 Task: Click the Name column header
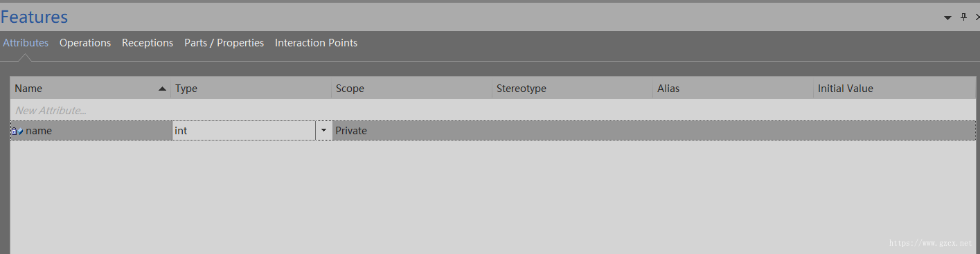pyautogui.click(x=91, y=89)
